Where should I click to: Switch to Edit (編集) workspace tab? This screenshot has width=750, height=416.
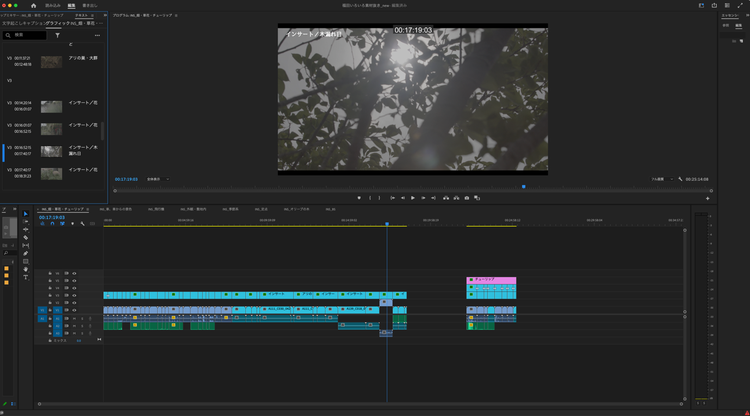coord(71,6)
